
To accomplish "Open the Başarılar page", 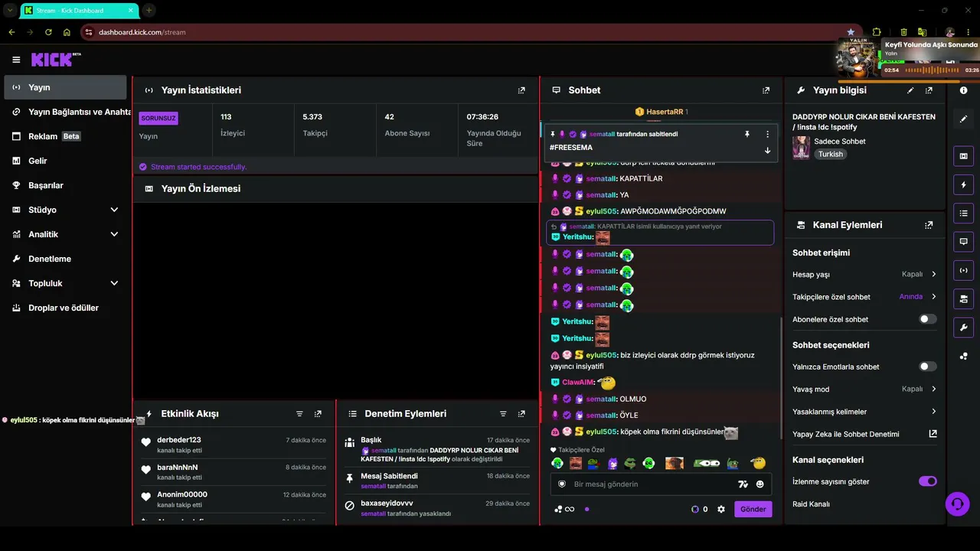I will [65, 185].
